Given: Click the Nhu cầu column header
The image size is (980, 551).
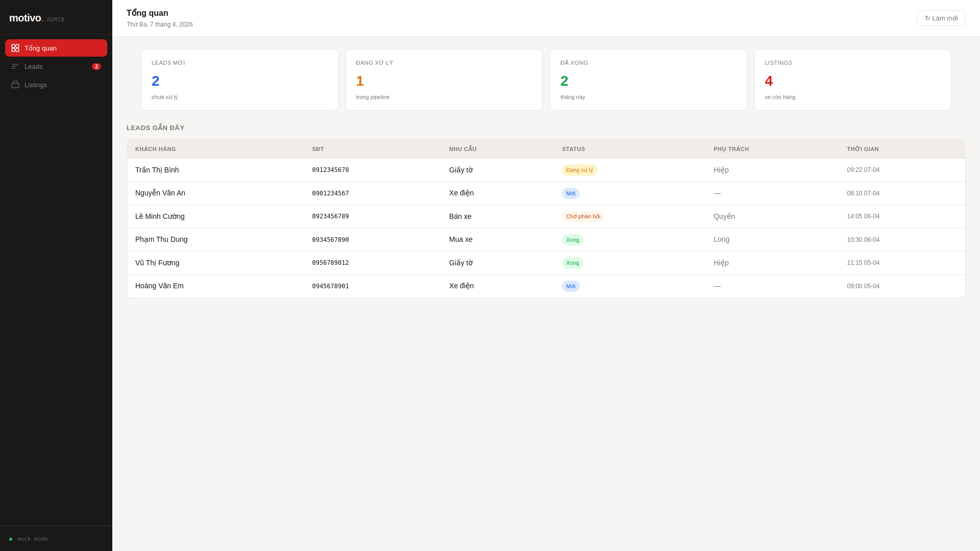Looking at the screenshot, I should (x=463, y=149).
